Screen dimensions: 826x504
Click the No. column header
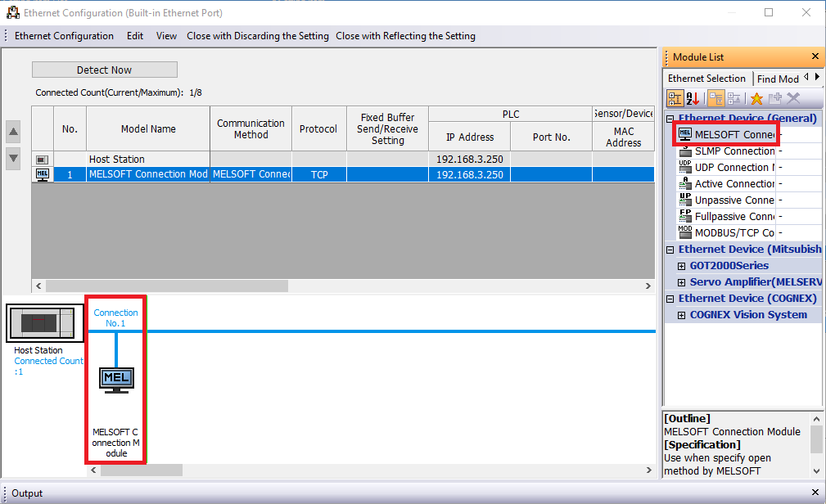(x=70, y=129)
